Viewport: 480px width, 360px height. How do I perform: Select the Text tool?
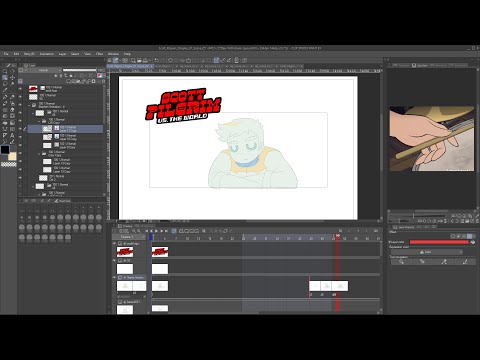[12, 135]
